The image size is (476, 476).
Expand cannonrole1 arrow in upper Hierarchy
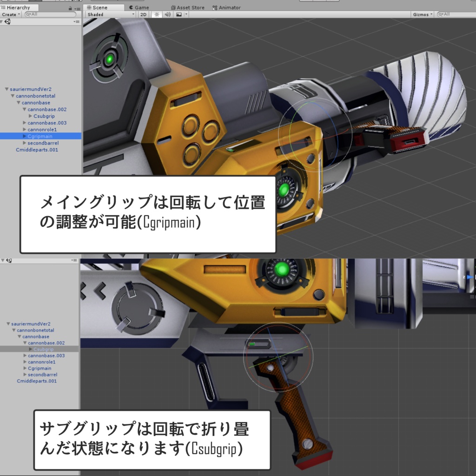tap(24, 129)
